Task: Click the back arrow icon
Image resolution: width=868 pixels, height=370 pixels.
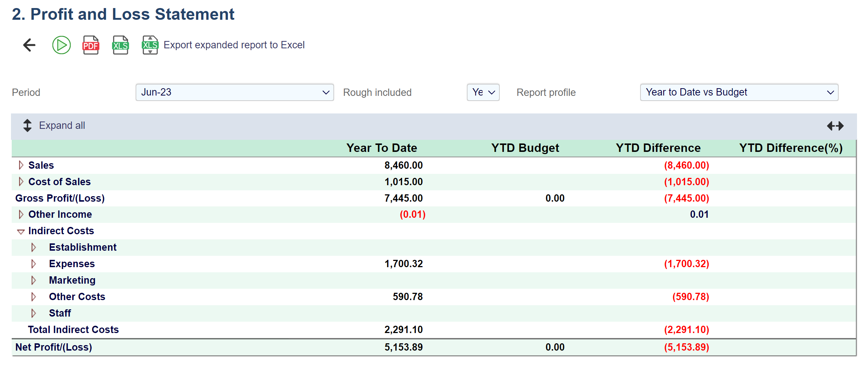Action: [29, 45]
